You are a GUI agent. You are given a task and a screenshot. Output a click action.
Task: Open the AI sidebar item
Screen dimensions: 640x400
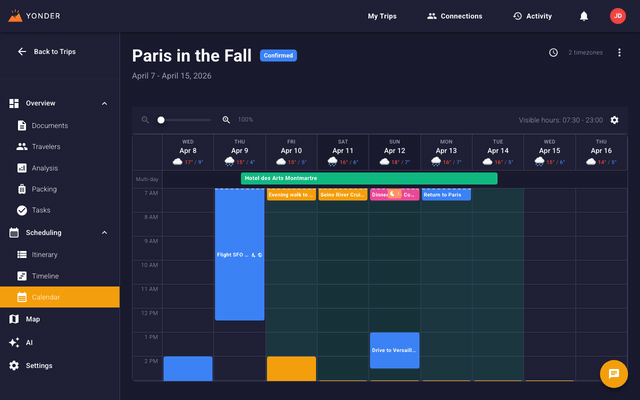(x=60, y=342)
